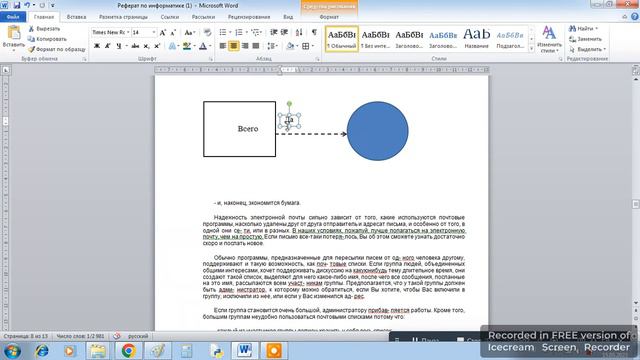Toggle center alignment button

pyautogui.click(x=233, y=46)
